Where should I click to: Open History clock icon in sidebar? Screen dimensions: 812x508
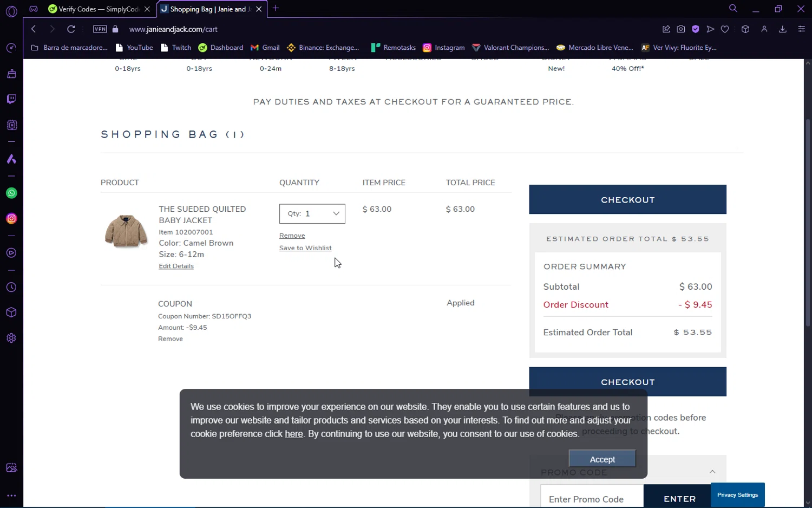(11, 288)
